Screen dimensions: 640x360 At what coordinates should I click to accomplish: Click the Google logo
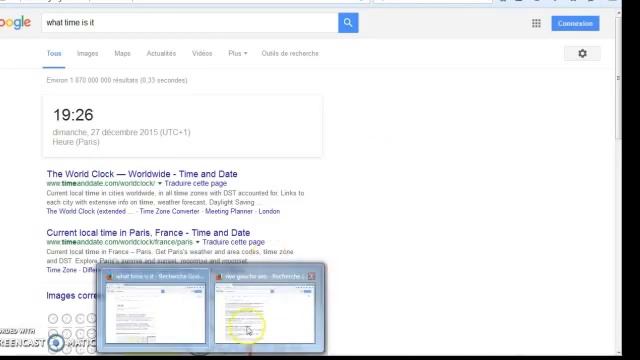(16, 23)
